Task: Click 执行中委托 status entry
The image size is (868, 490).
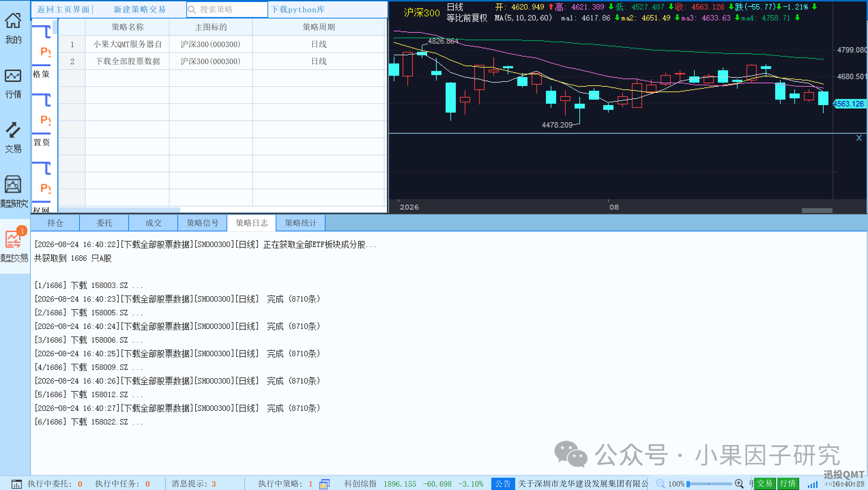Action: [x=55, y=484]
